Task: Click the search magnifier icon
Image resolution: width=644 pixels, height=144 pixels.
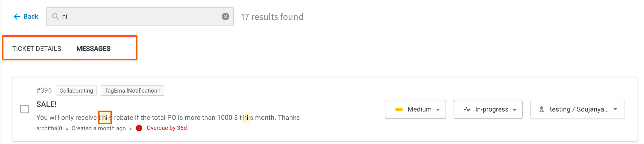Action: tap(55, 17)
